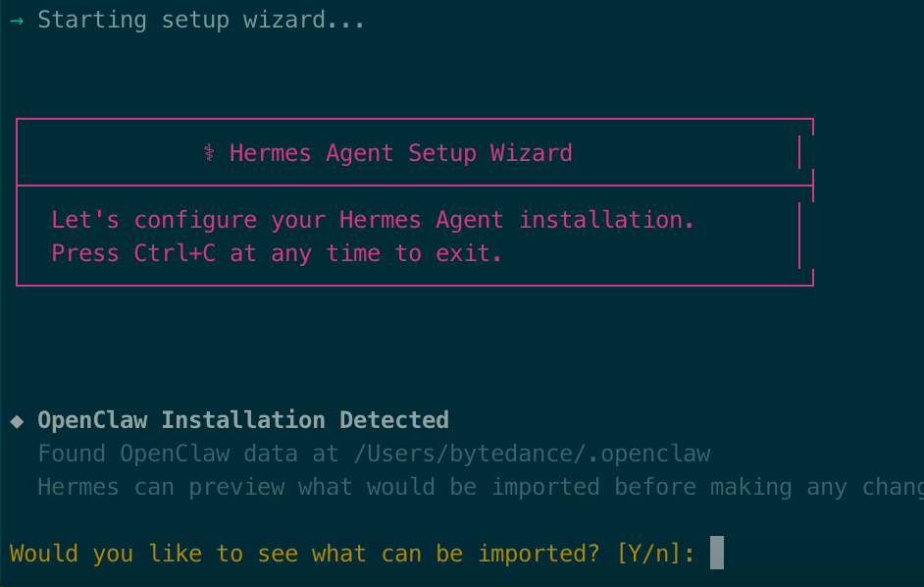Click the blinking cursor block at prompt
Viewport: 924px width, 587px height.
716,553
